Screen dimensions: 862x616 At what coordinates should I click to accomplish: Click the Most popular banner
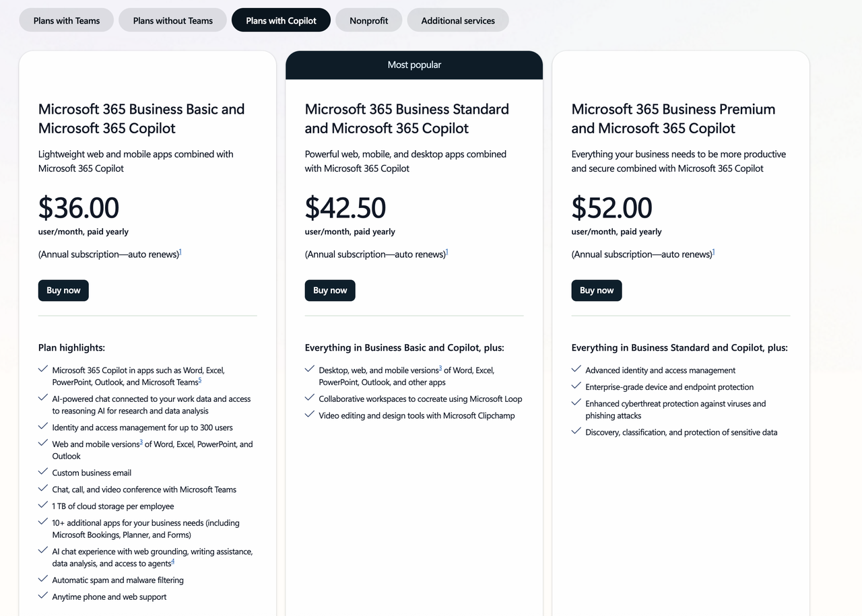414,65
